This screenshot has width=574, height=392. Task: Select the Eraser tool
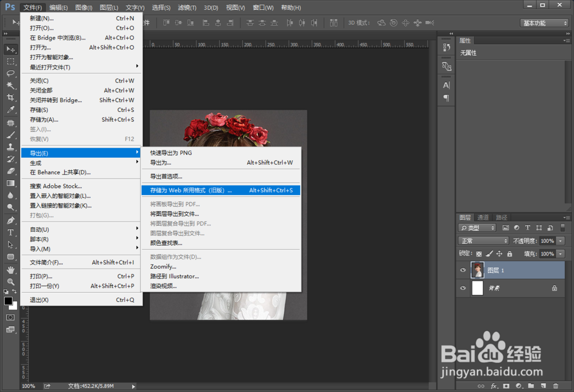[10, 171]
